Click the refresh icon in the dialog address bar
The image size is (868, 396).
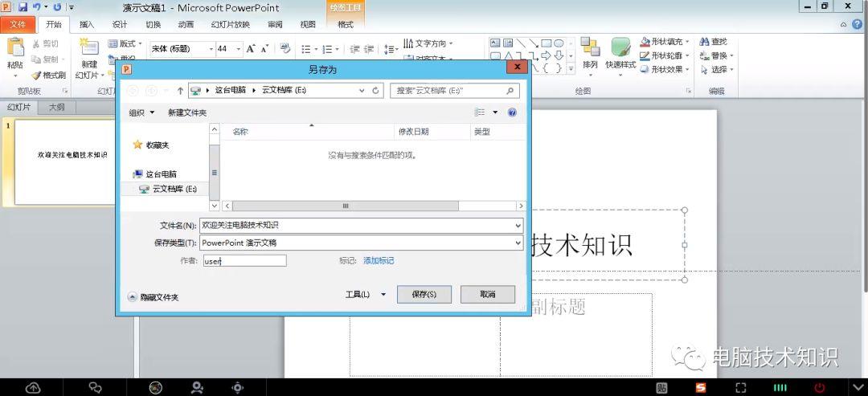pos(375,91)
